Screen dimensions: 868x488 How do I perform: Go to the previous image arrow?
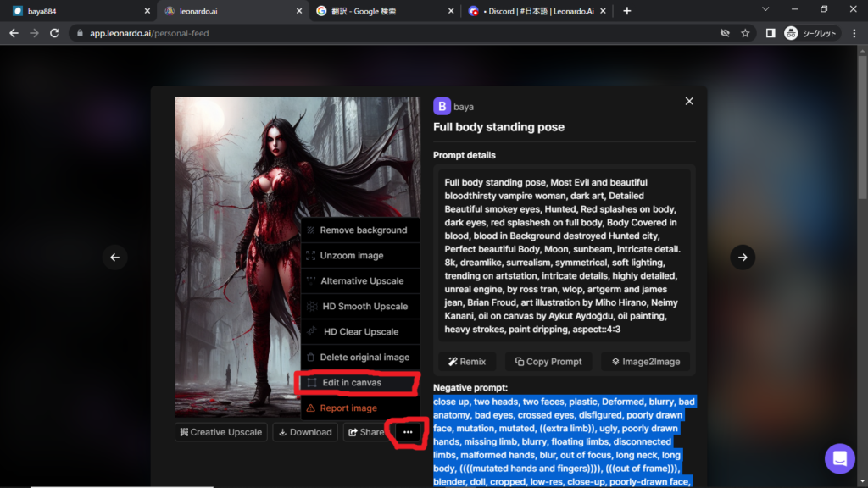click(x=115, y=258)
